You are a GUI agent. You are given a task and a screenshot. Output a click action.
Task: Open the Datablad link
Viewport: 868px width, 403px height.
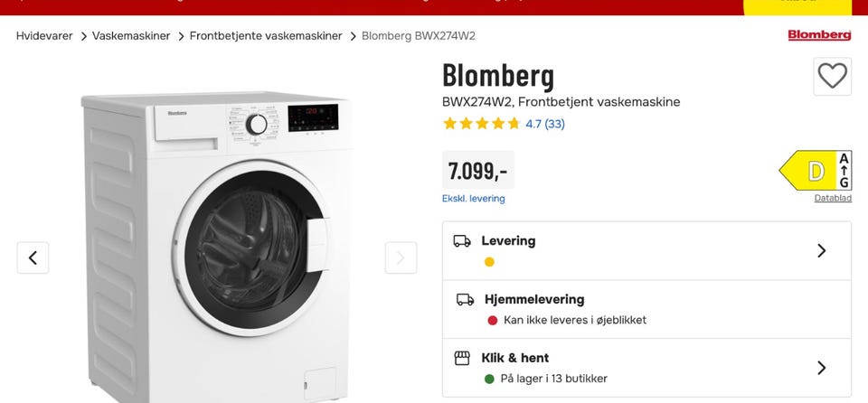833,198
